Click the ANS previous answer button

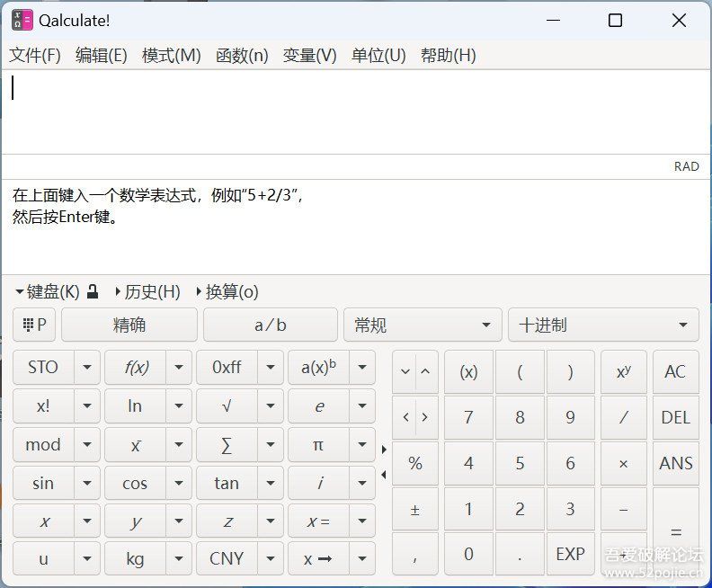pos(676,463)
